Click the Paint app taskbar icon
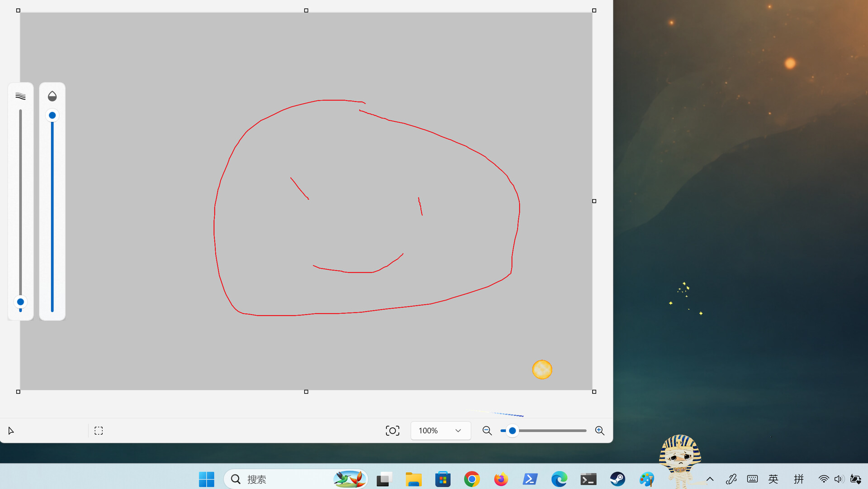This screenshot has width=868, height=489. click(x=647, y=479)
